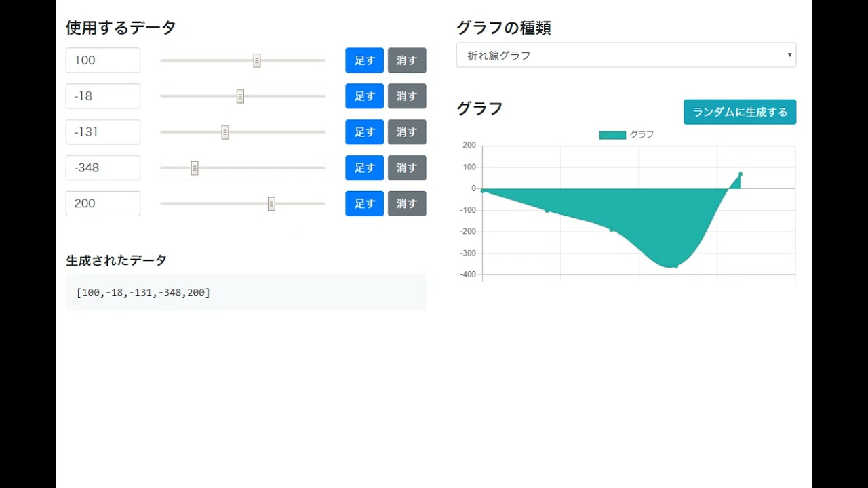Focus the input field containing 100

tap(103, 60)
